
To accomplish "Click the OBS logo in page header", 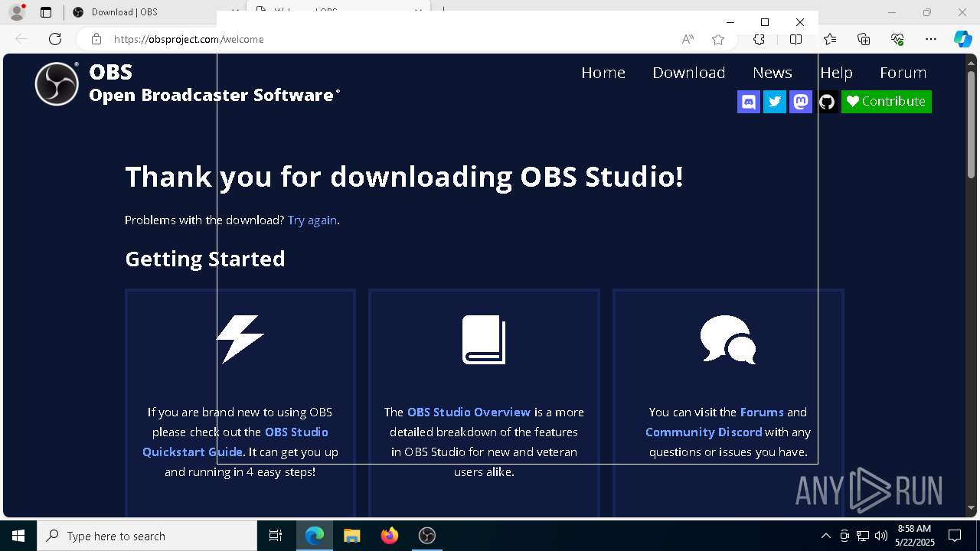I will [x=57, y=83].
